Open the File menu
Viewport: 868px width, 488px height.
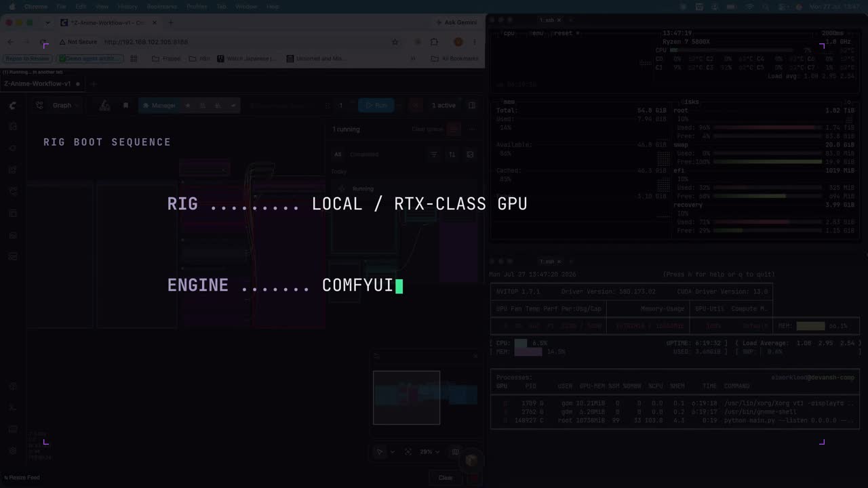click(x=62, y=6)
